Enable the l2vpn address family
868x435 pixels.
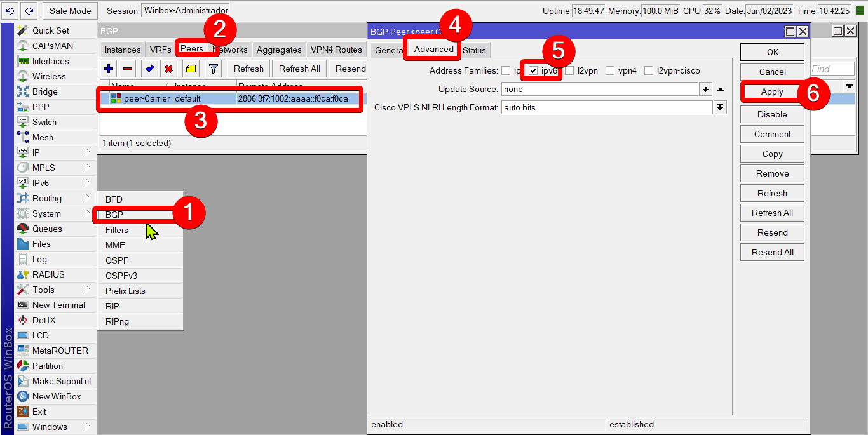tap(571, 70)
